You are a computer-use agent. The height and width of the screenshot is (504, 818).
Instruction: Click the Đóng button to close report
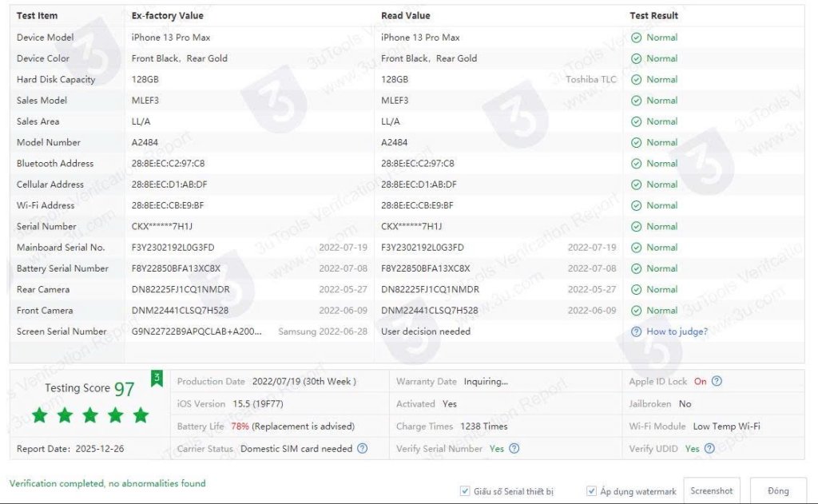point(777,491)
